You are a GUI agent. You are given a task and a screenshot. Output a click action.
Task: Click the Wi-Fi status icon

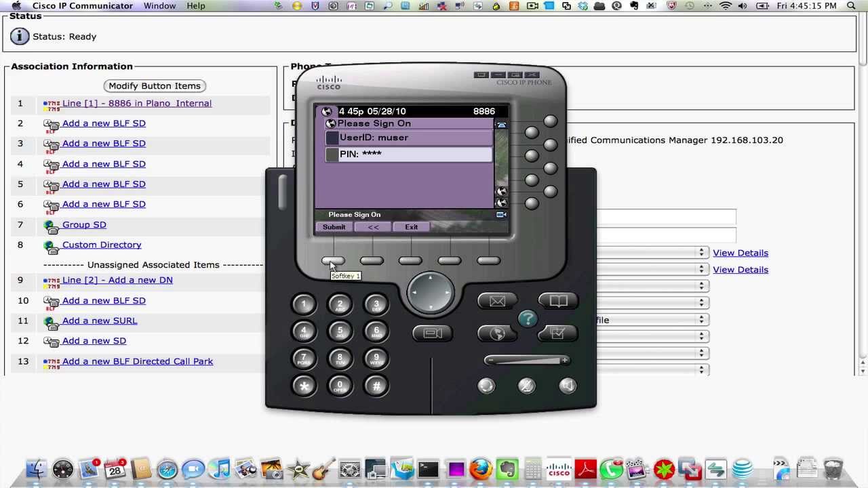pyautogui.click(x=726, y=6)
